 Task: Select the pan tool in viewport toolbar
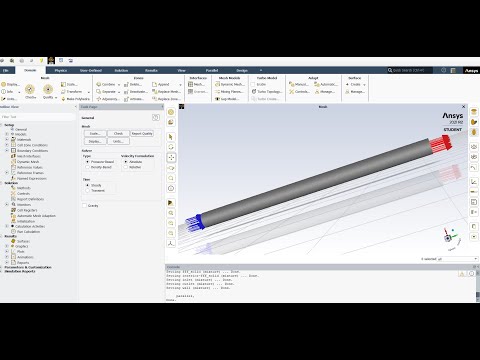[171, 157]
